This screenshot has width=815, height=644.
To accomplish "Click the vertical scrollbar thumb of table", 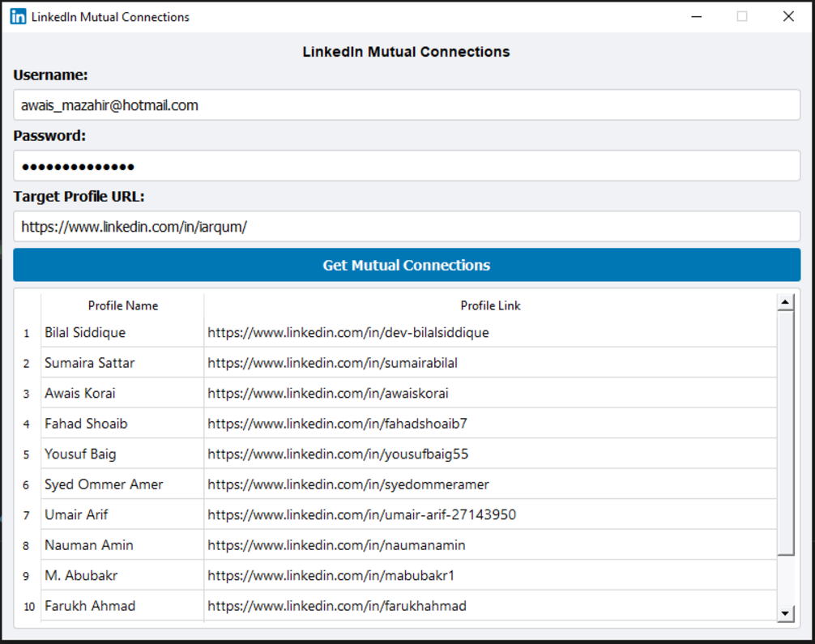I will tap(785, 433).
